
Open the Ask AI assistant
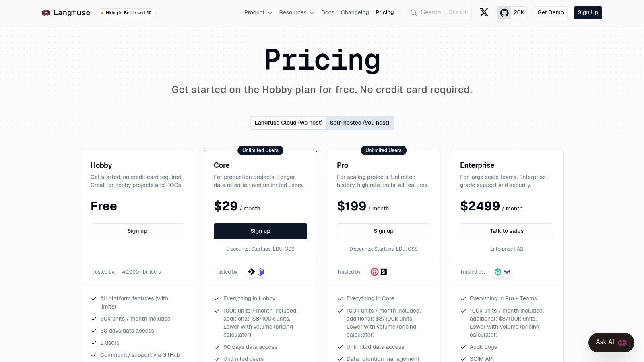[611, 342]
